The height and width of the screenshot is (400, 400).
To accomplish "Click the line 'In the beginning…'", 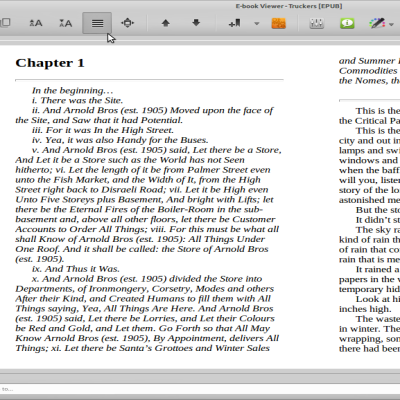I will [73, 90].
